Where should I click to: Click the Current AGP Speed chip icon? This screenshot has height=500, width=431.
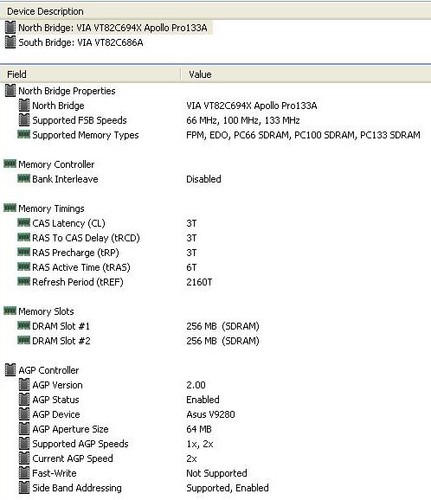(x=24, y=458)
